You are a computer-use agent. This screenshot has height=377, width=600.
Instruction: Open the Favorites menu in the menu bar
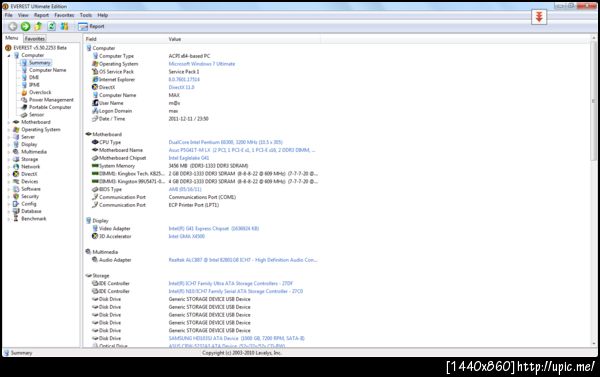pos(64,15)
